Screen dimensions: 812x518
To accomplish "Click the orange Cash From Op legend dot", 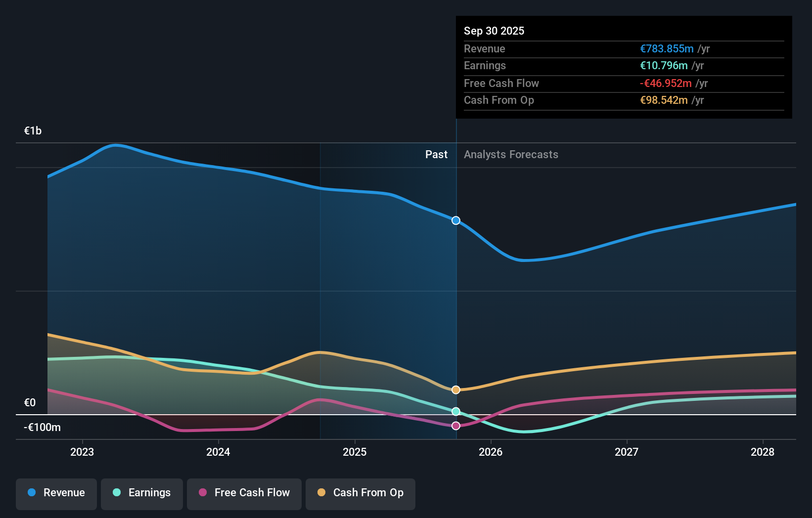I will pos(322,492).
